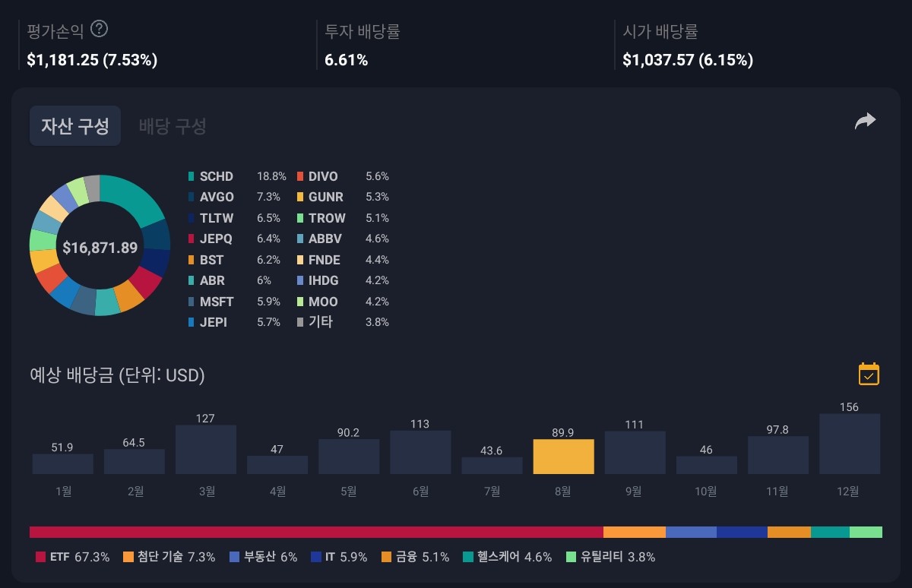Click the large teal SCHD donut segment
Viewport: 912px width, 588px height.
point(137,196)
